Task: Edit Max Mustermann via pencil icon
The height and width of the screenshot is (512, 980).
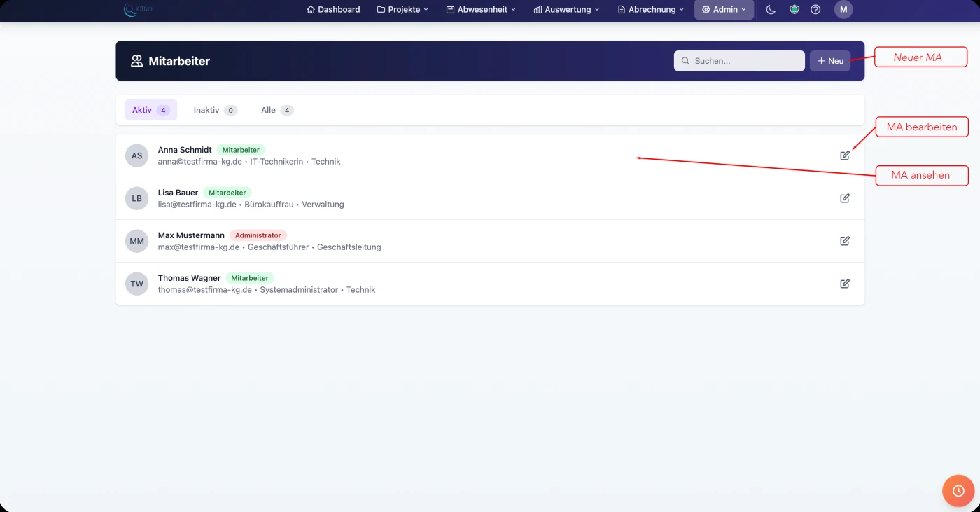Action: (845, 241)
